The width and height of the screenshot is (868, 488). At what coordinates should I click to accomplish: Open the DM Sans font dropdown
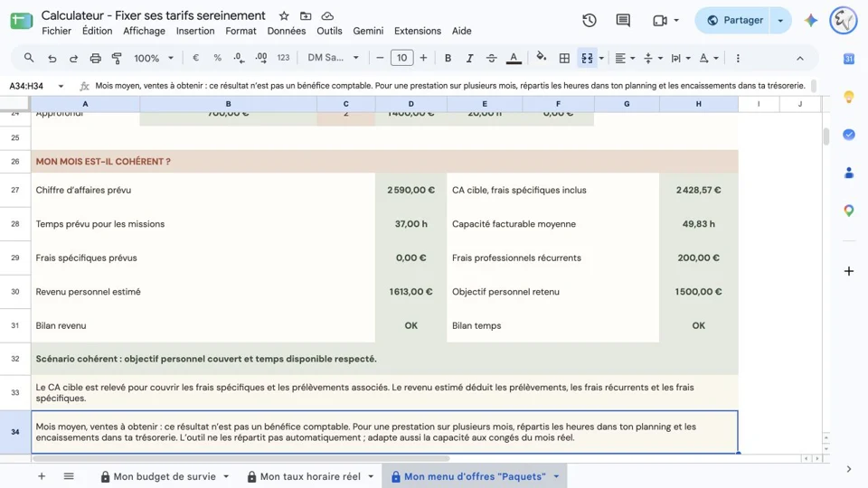point(333,58)
